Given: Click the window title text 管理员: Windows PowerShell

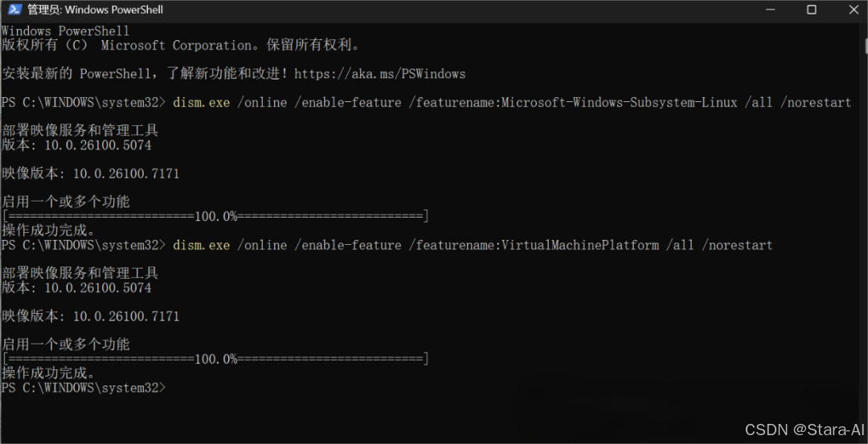Looking at the screenshot, I should click(x=95, y=10).
